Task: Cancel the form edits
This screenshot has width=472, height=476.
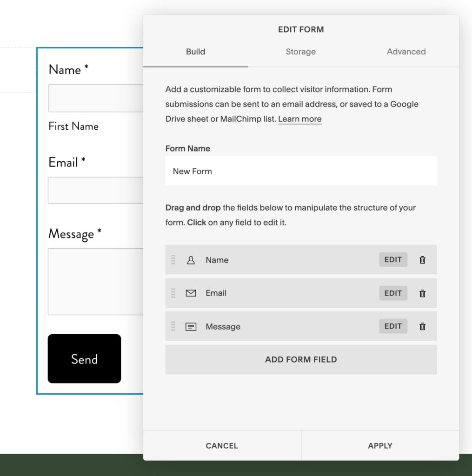Action: [x=222, y=446]
